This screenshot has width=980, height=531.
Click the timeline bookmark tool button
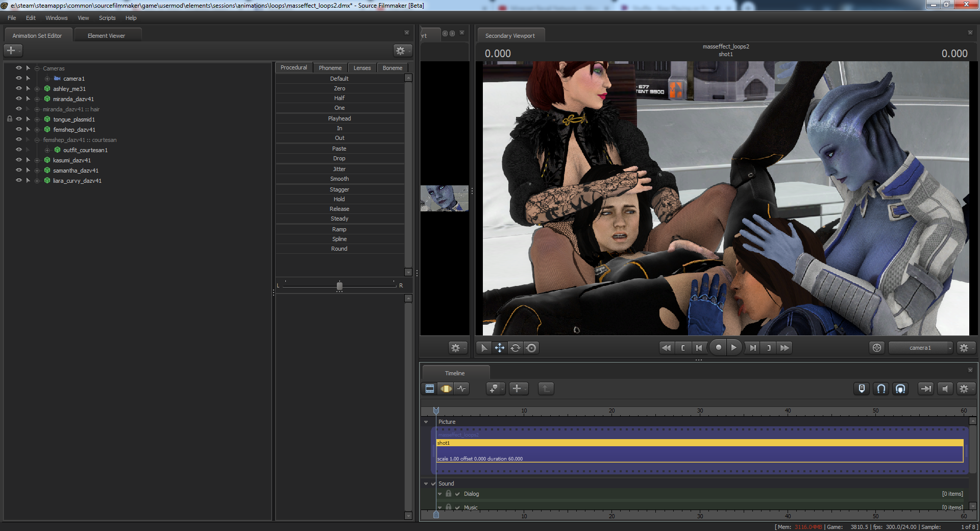495,389
